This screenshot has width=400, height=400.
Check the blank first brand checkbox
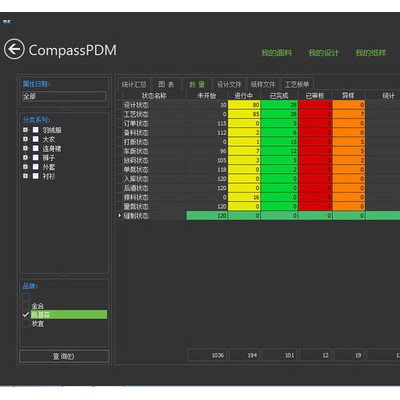click(x=26, y=297)
